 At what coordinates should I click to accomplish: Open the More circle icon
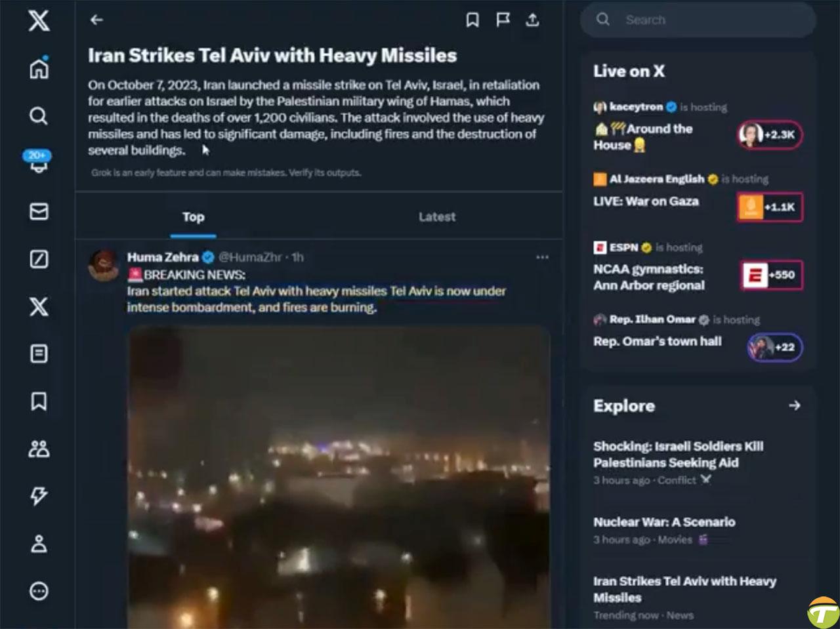39,591
